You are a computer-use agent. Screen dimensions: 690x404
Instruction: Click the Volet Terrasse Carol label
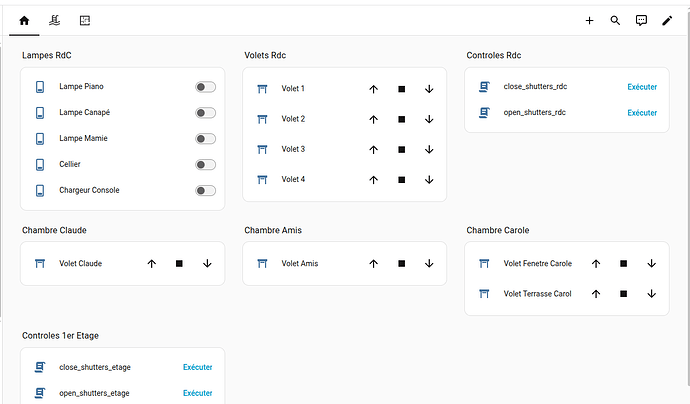click(537, 294)
